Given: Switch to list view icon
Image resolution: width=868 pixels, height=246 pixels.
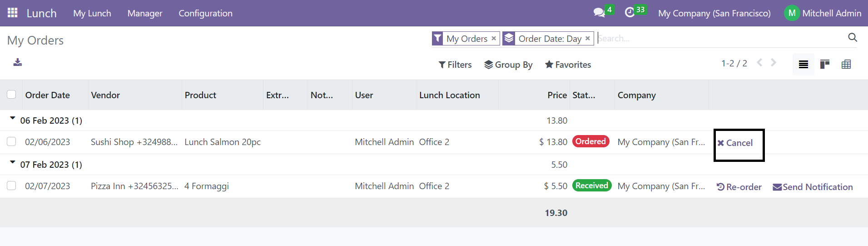Looking at the screenshot, I should pos(803,64).
